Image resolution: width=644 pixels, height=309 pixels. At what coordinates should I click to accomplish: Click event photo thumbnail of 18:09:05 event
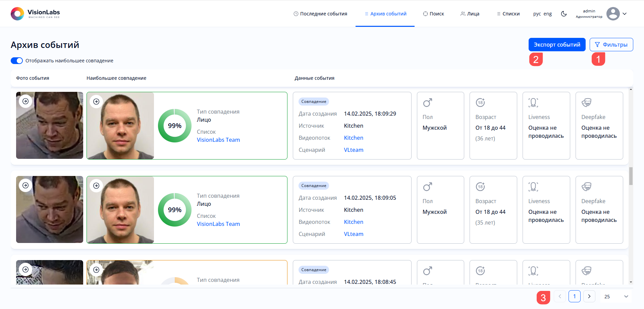click(50, 209)
